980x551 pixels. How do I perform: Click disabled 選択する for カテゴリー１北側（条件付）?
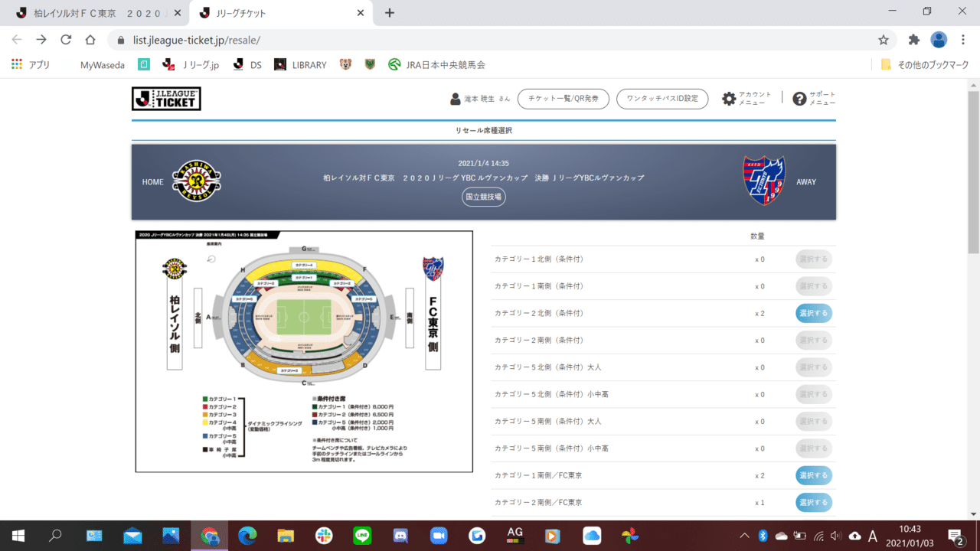click(x=813, y=259)
